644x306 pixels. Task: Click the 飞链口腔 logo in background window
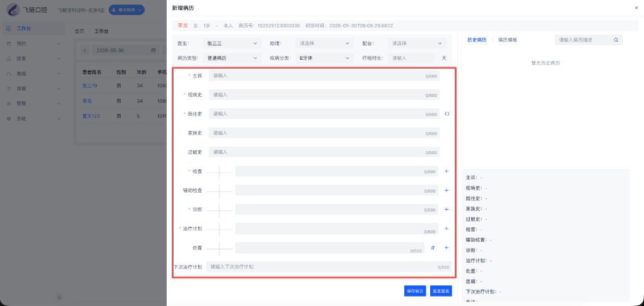coord(14,9)
